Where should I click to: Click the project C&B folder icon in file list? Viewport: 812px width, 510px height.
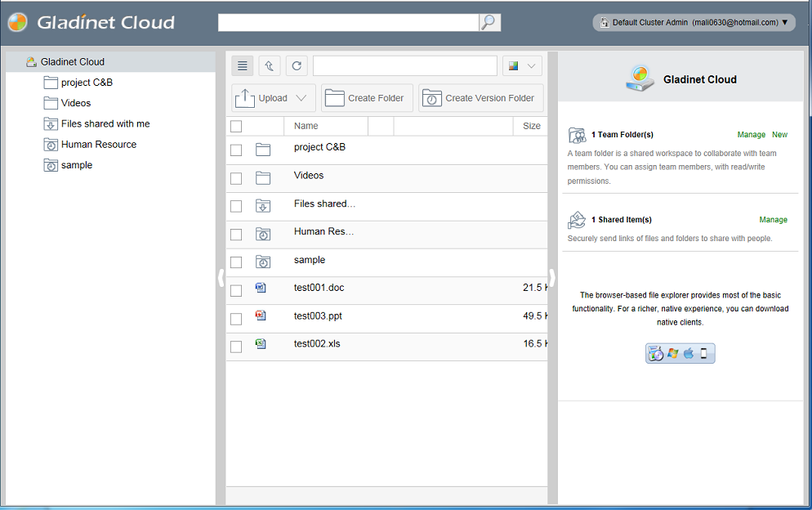pos(263,150)
